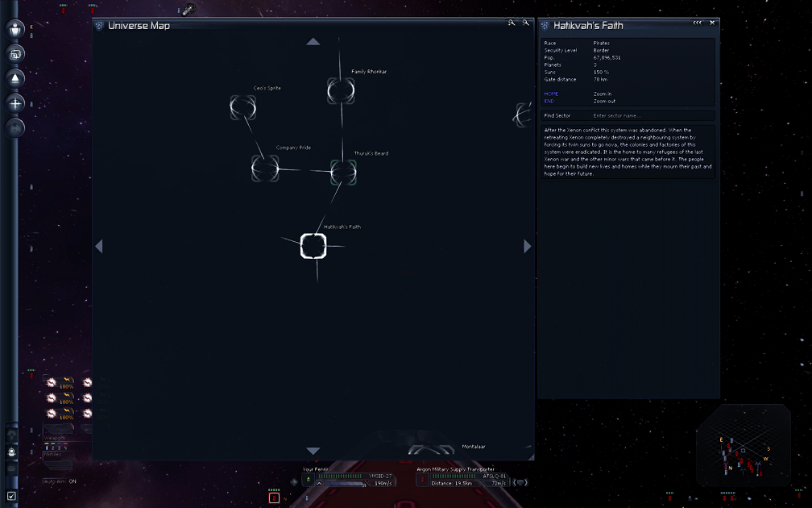Open the message envelope sidebar icon
The image size is (812, 508).
point(11,469)
